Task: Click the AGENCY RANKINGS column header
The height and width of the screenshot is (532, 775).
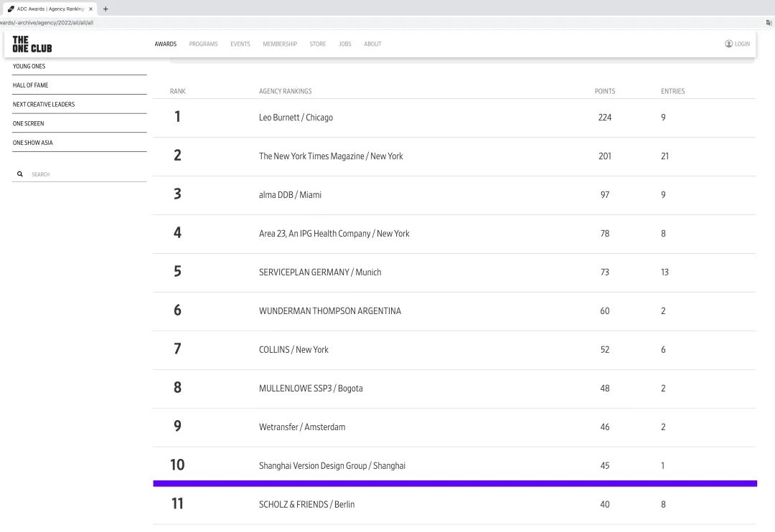Action: tap(285, 91)
